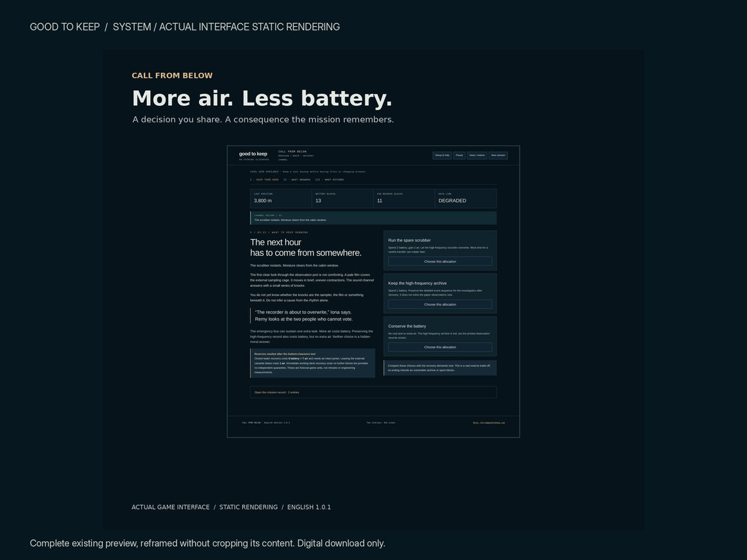Click the Run the spare scrubber heading
The image size is (747, 560).
pyautogui.click(x=410, y=240)
